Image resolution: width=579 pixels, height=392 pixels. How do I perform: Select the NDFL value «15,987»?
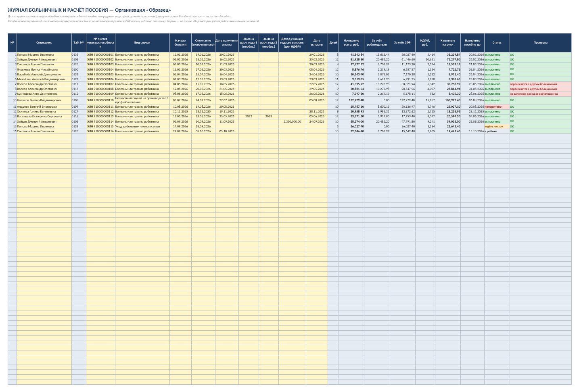pyautogui.click(x=425, y=100)
